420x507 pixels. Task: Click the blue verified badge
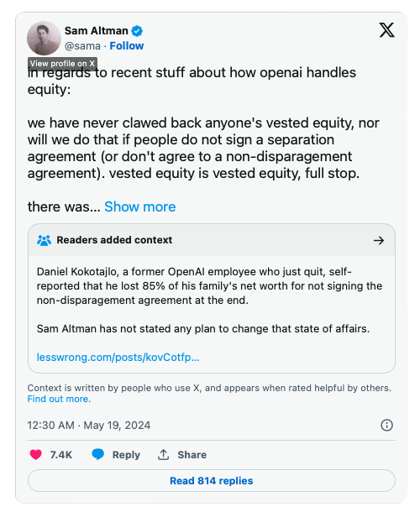(137, 31)
